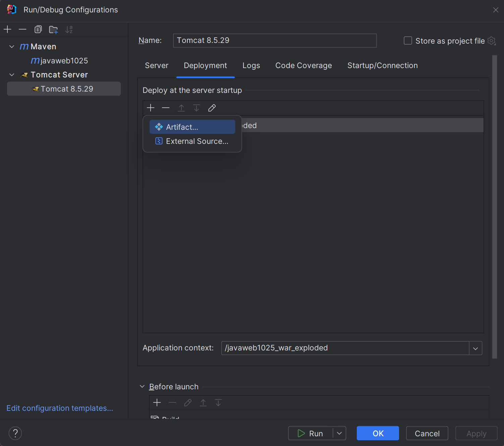Viewport: 504px width, 446px height.
Task: Move Before launch task up
Action: [x=203, y=402]
